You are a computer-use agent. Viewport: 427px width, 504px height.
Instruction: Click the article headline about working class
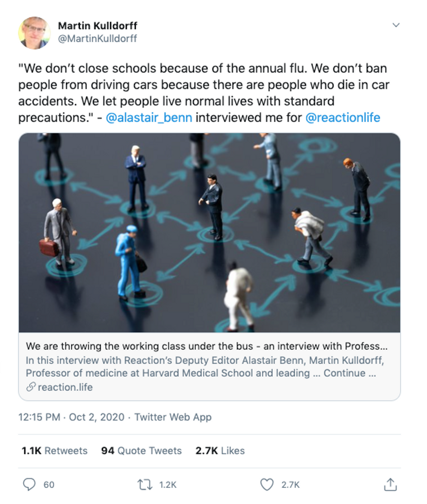(x=206, y=346)
